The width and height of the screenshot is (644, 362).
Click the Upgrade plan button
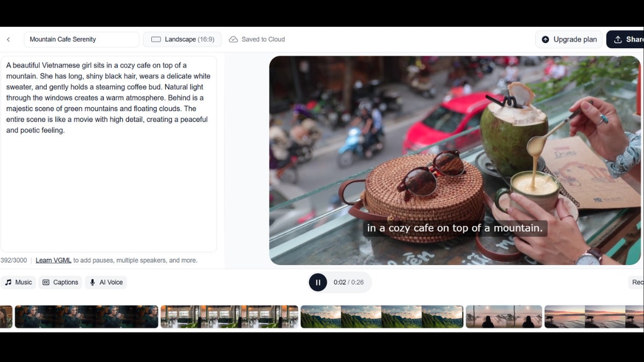(x=569, y=40)
